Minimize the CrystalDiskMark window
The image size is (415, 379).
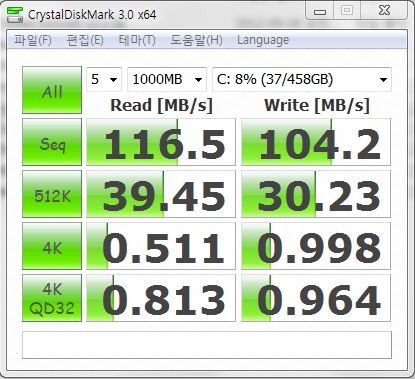(320, 12)
